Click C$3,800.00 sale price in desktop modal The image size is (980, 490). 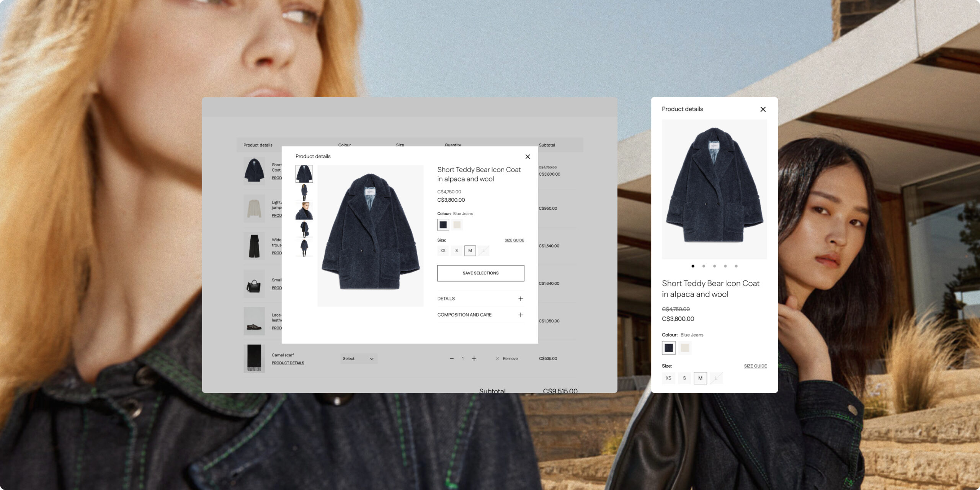[451, 200]
